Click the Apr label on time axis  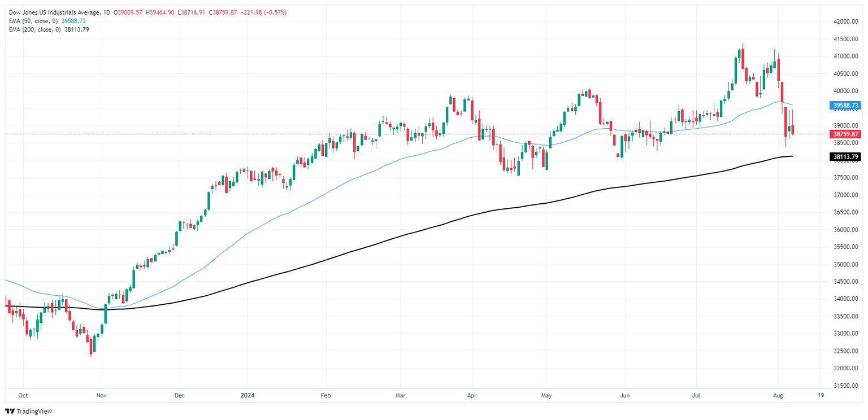pyautogui.click(x=470, y=396)
